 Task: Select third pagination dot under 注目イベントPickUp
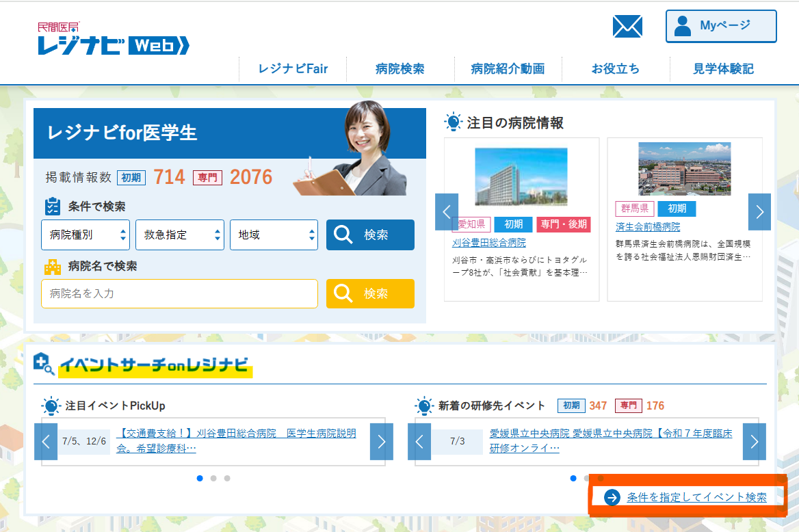tap(227, 478)
